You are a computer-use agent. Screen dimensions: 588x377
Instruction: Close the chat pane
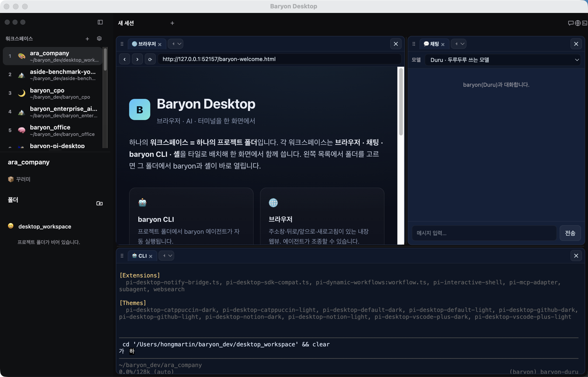[x=576, y=44]
